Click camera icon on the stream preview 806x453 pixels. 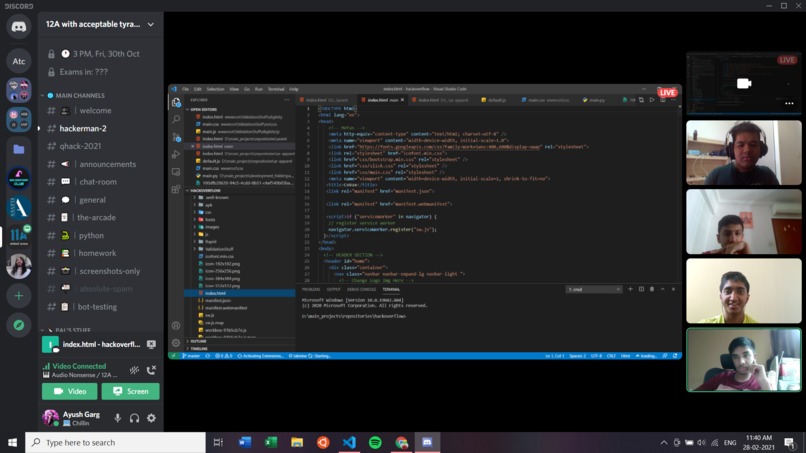click(744, 83)
